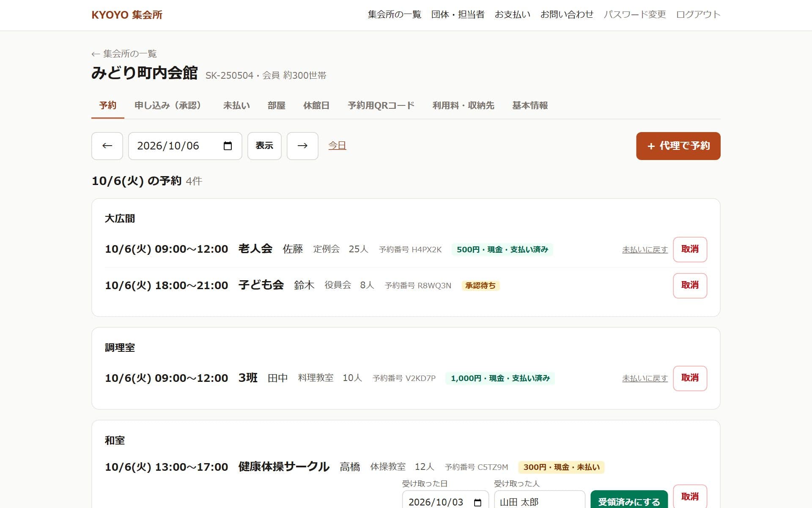Cancel 健康体操サークル reservation with 取消
The height and width of the screenshot is (508, 812).
(690, 497)
